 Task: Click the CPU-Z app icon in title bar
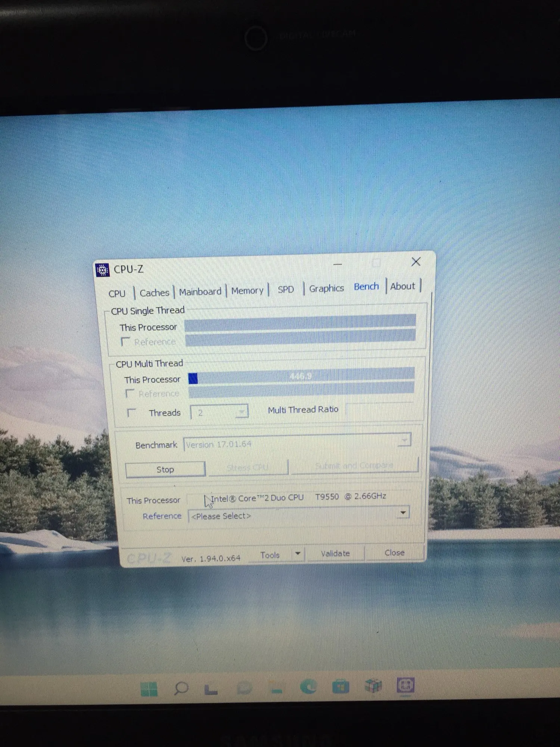(x=102, y=270)
